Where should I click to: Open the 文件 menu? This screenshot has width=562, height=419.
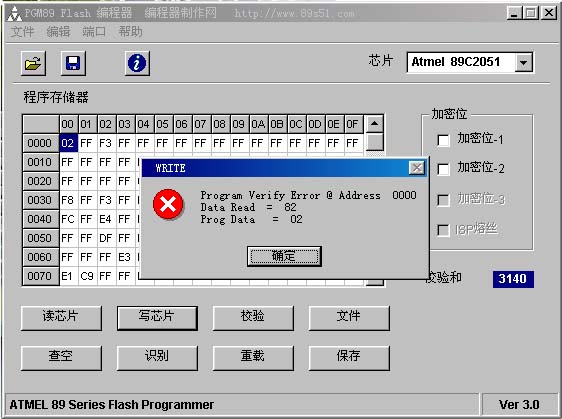(22, 32)
